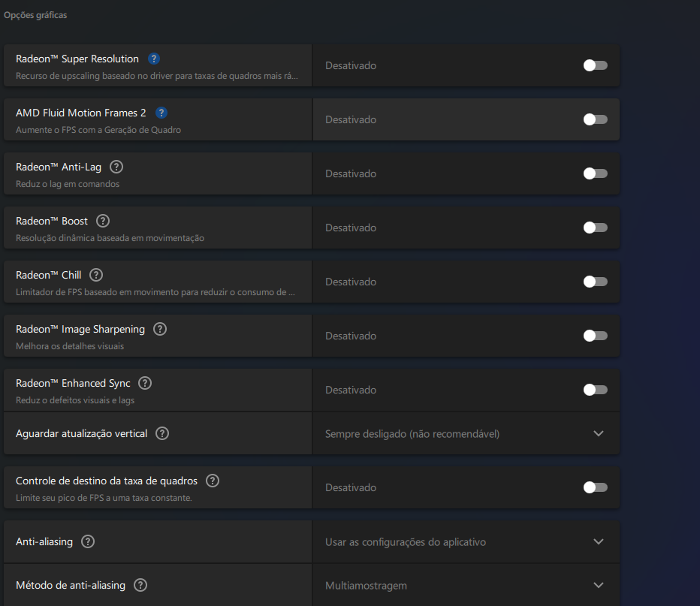The height and width of the screenshot is (606, 700).
Task: Turn on AMD Fluid Motion Frames 2
Action: click(595, 119)
